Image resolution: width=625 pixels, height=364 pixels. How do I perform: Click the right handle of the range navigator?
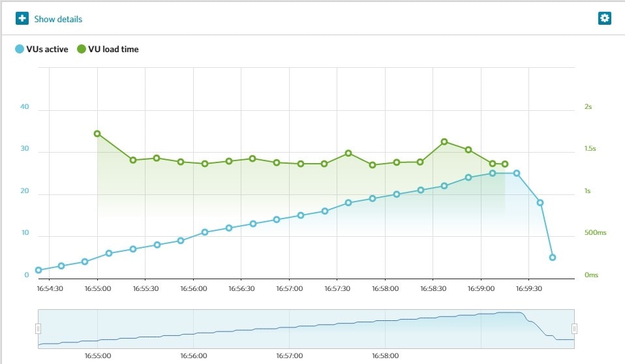[x=574, y=329]
